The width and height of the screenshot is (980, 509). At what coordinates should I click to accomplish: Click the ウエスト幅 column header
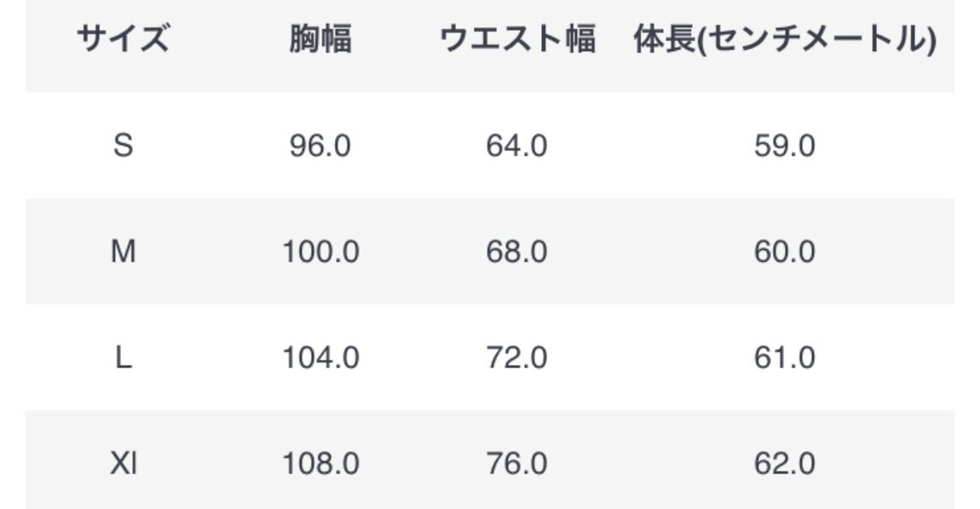click(516, 40)
